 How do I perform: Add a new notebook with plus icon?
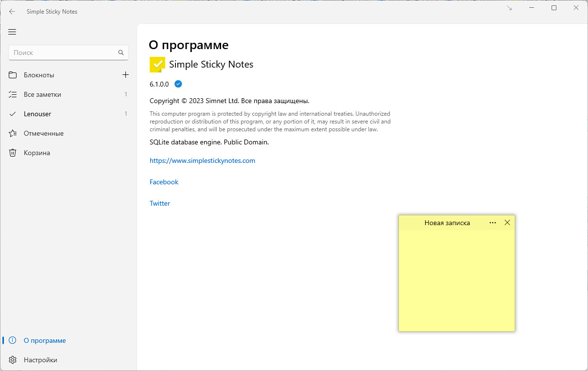(125, 75)
